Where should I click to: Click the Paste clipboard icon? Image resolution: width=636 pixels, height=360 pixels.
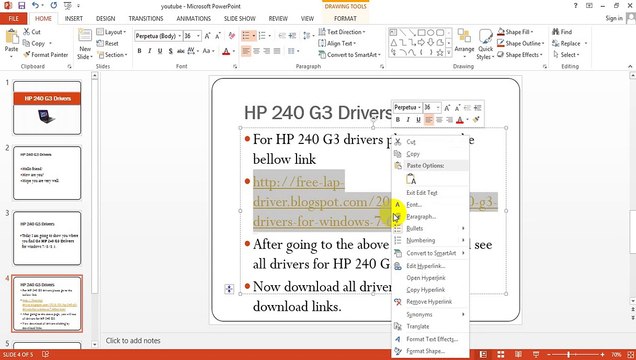click(x=11, y=36)
